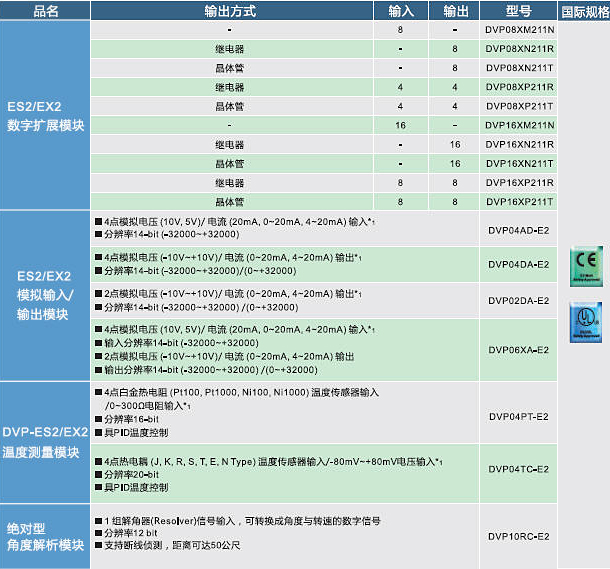Click the 输入 column header
610x569 pixels.
[x=400, y=12]
